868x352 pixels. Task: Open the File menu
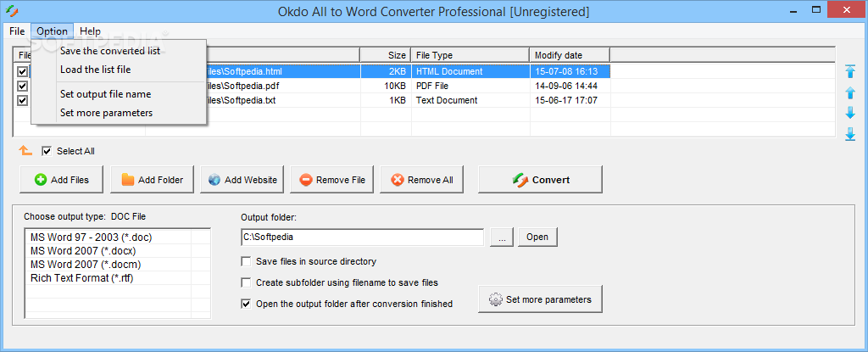[17, 31]
